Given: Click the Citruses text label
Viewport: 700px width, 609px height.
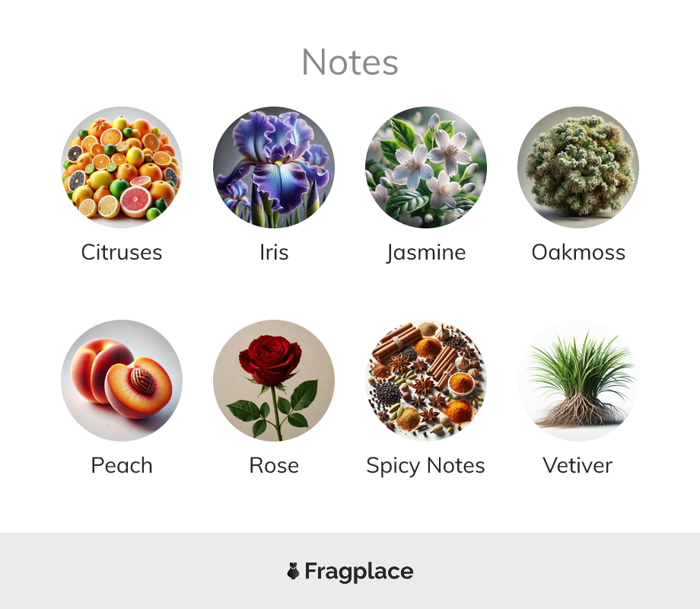Looking at the screenshot, I should tap(122, 252).
